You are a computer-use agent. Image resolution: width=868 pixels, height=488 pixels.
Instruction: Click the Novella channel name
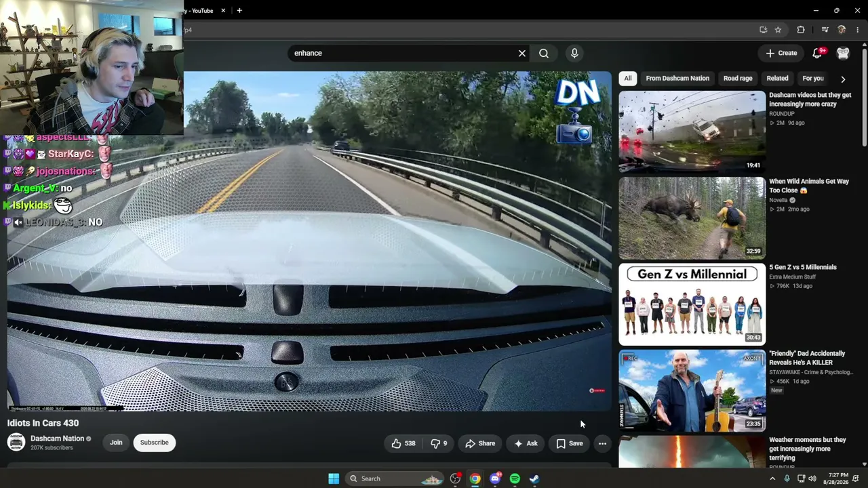[778, 200]
